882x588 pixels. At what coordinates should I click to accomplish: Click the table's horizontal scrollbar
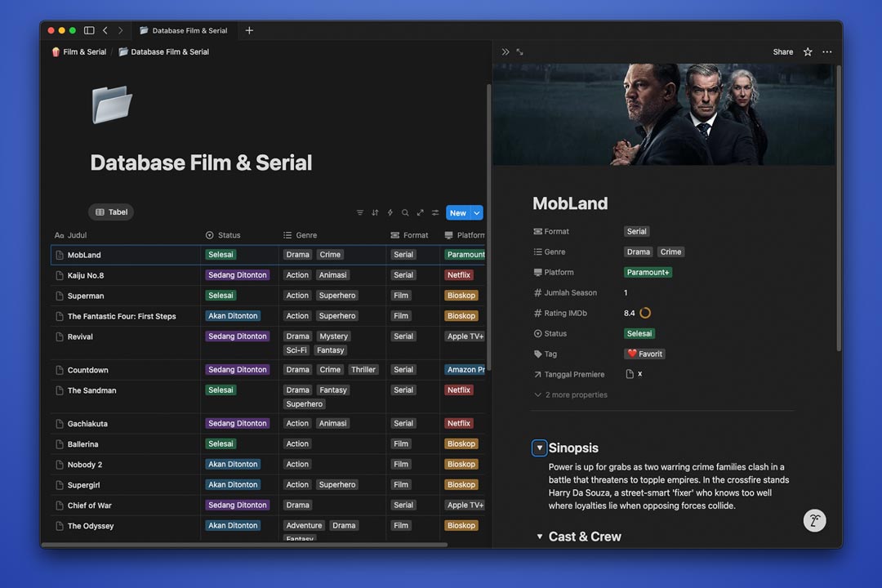pyautogui.click(x=244, y=545)
